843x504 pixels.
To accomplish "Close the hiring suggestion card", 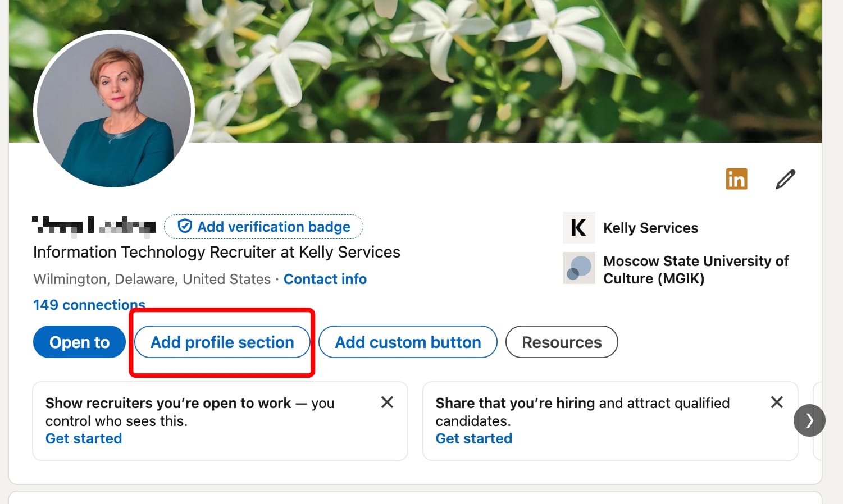I will click(777, 402).
